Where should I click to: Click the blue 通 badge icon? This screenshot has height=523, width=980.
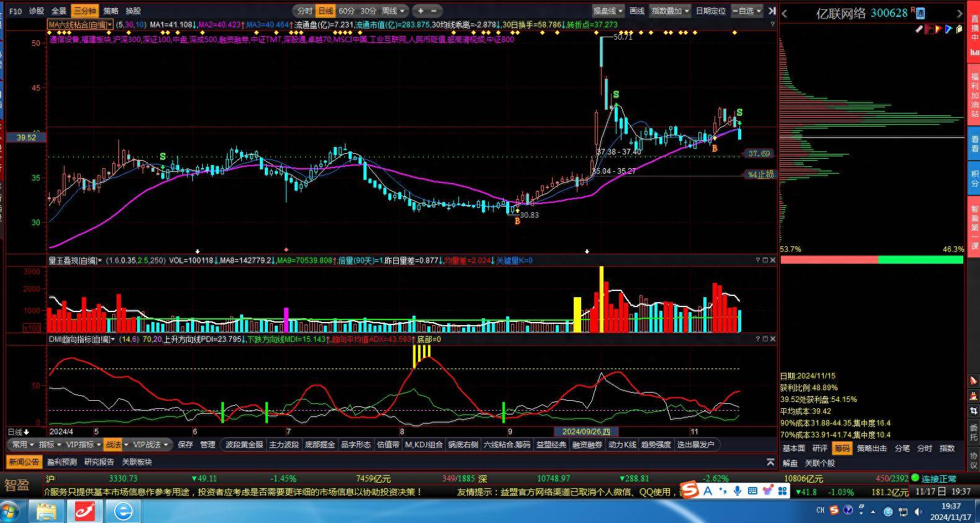(920, 14)
